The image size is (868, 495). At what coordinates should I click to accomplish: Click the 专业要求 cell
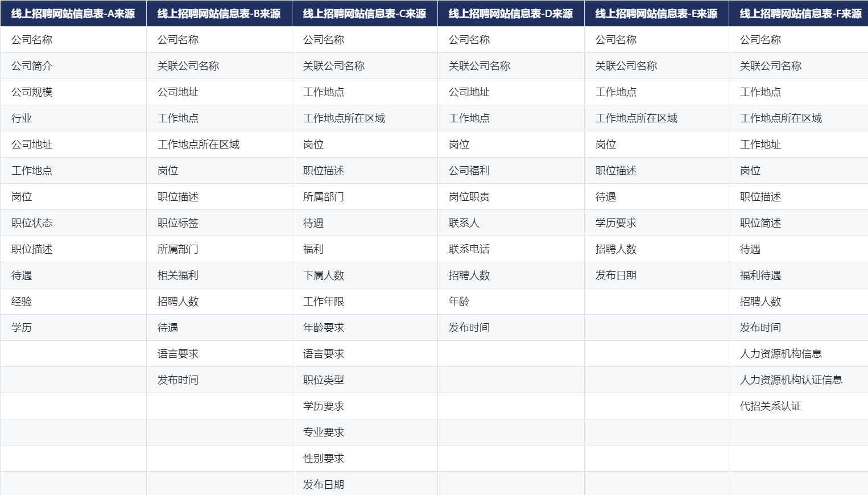click(x=365, y=432)
